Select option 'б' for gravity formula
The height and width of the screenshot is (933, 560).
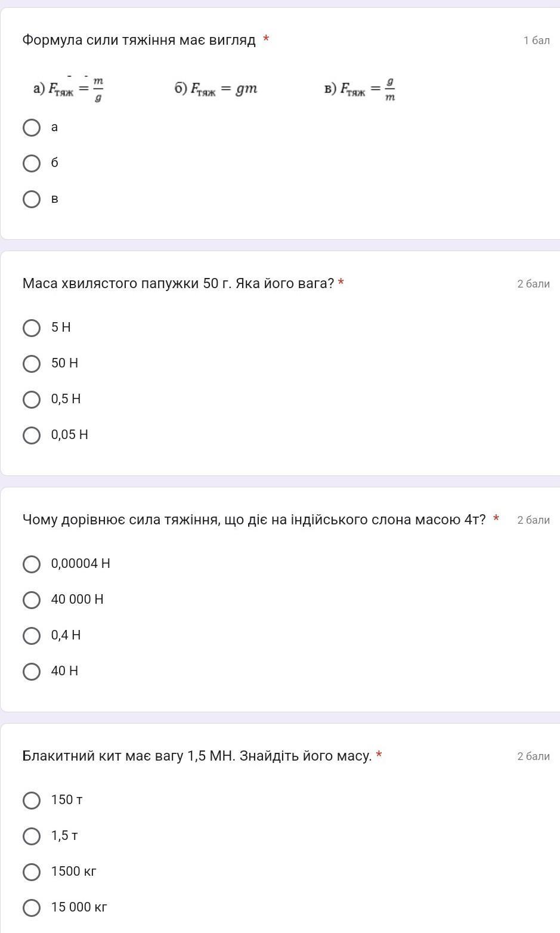[x=32, y=163]
